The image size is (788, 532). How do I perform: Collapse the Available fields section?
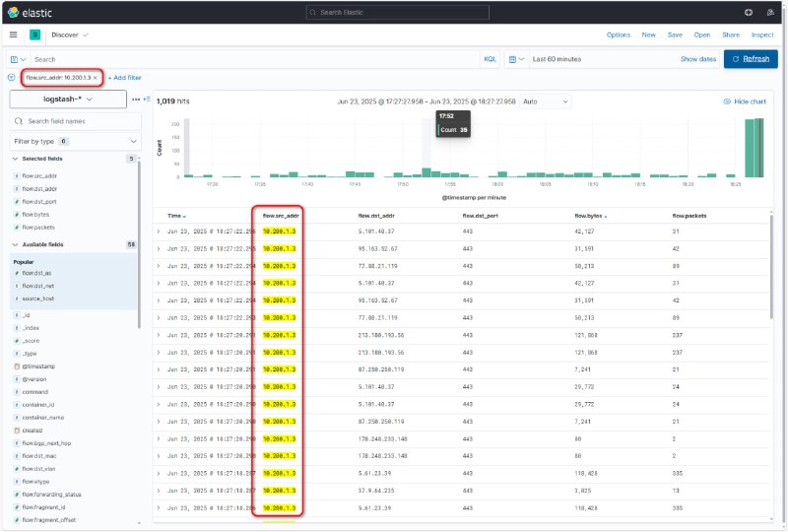pos(15,244)
